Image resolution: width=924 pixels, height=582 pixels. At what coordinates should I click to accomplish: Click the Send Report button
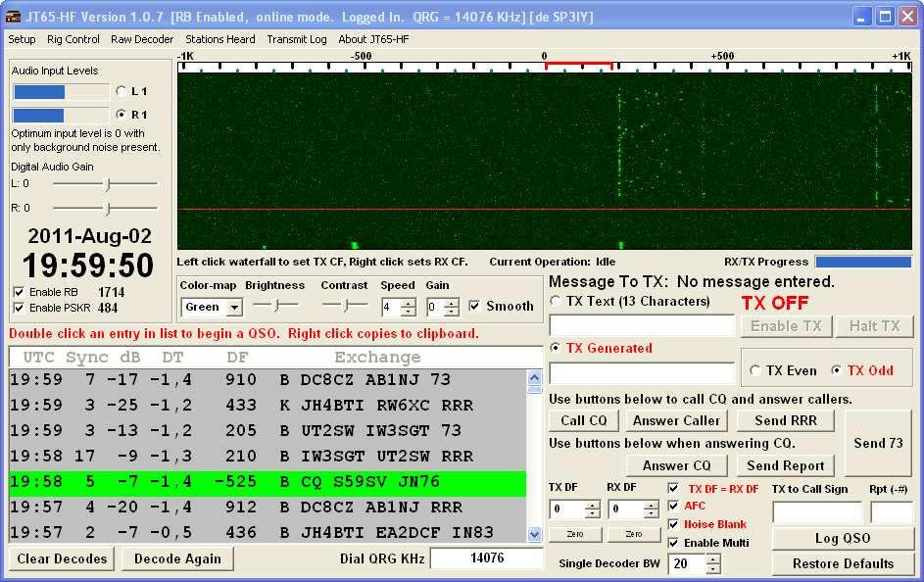786,465
